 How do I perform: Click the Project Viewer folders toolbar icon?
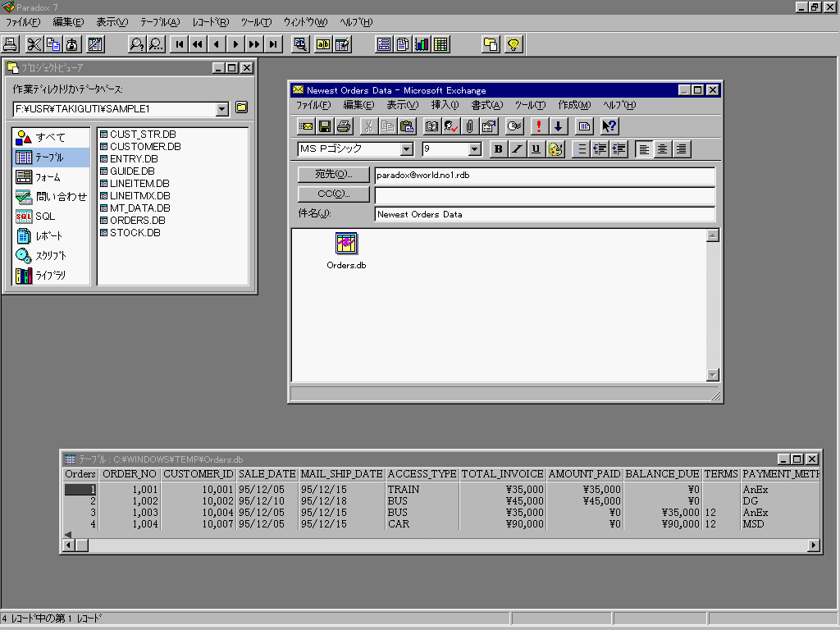pos(491,44)
